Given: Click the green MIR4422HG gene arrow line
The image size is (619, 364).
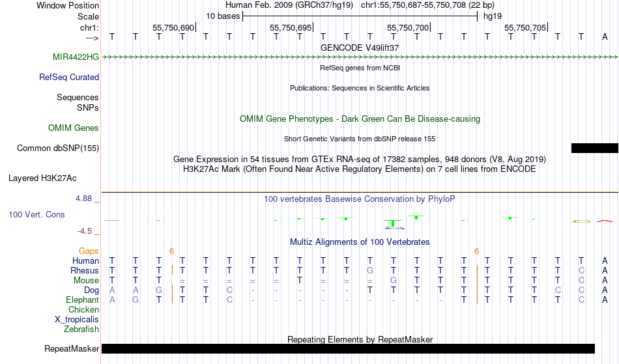Looking at the screenshot, I should point(360,57).
